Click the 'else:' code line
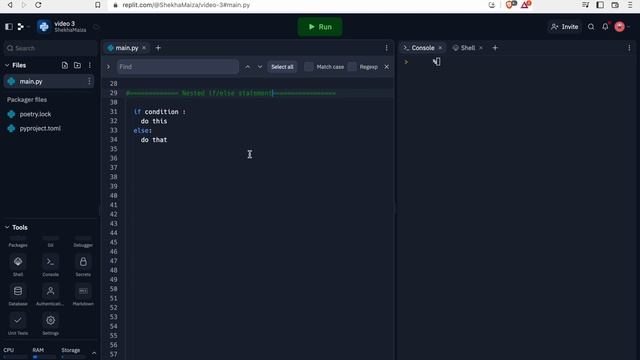 [x=142, y=131]
